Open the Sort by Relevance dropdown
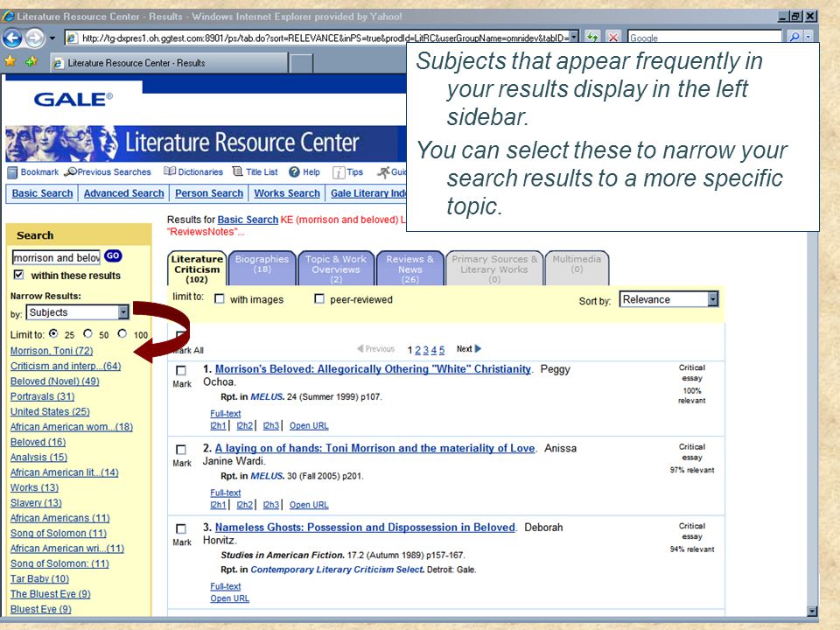The width and height of the screenshot is (840, 630). point(668,299)
